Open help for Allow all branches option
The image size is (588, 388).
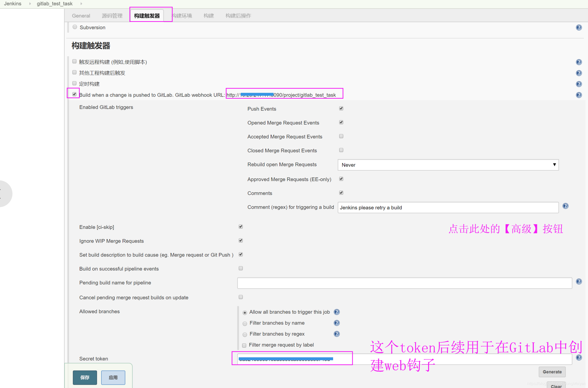coord(337,312)
